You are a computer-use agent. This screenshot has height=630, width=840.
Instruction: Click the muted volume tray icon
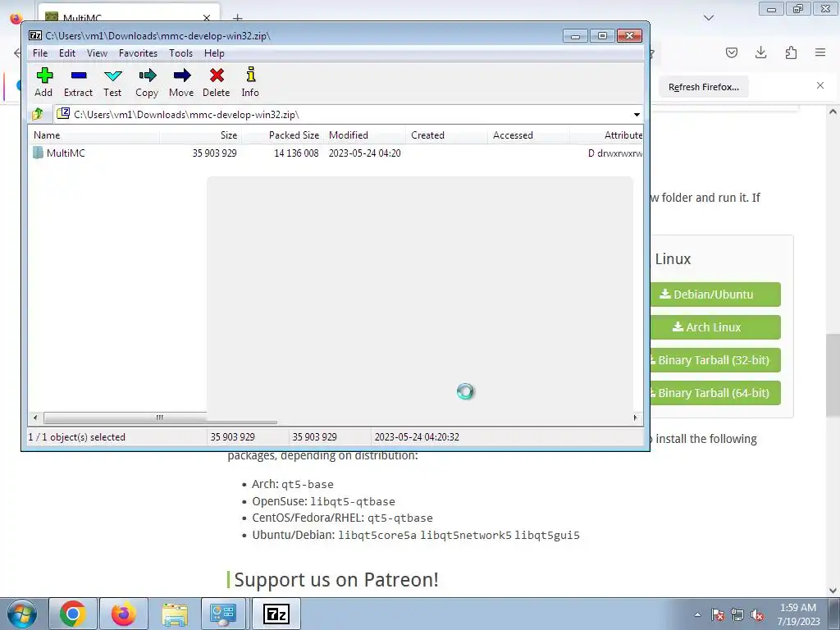757,614
